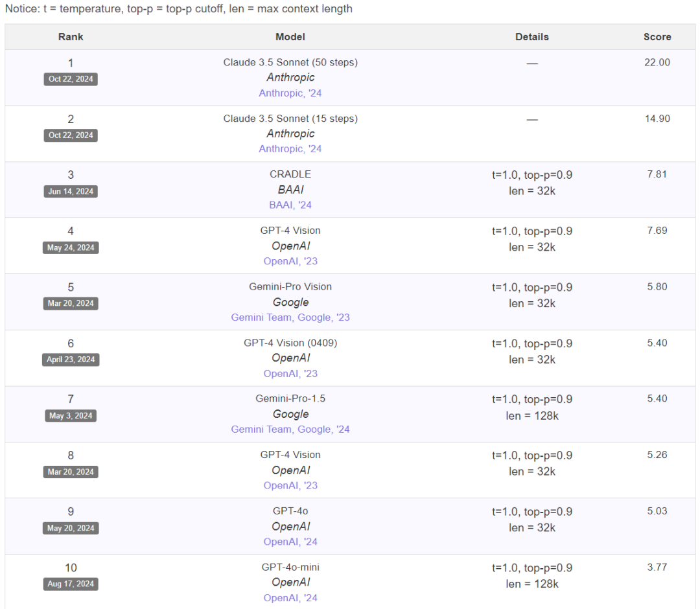Select the Claude 3.5 Sonnet (15 steps) model name
This screenshot has width=700, height=609.
(x=290, y=119)
